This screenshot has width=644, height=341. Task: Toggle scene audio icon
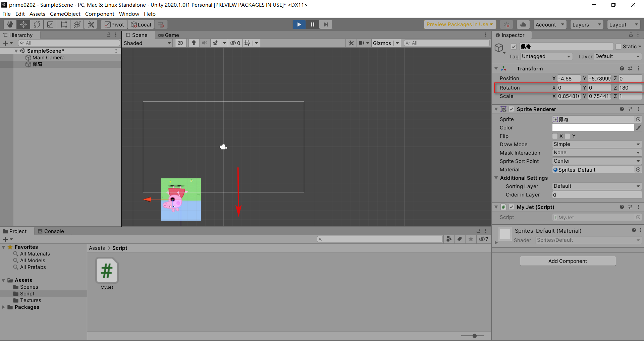point(204,43)
